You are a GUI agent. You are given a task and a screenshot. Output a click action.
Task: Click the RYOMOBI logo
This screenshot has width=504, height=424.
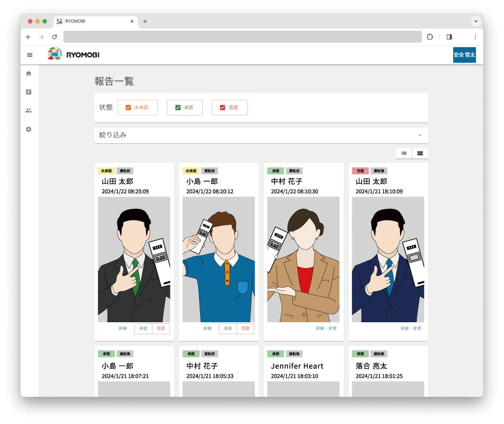click(x=73, y=55)
